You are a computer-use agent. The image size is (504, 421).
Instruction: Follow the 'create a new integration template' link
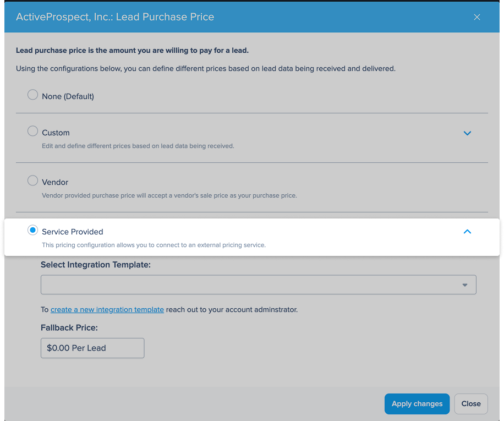[107, 309]
